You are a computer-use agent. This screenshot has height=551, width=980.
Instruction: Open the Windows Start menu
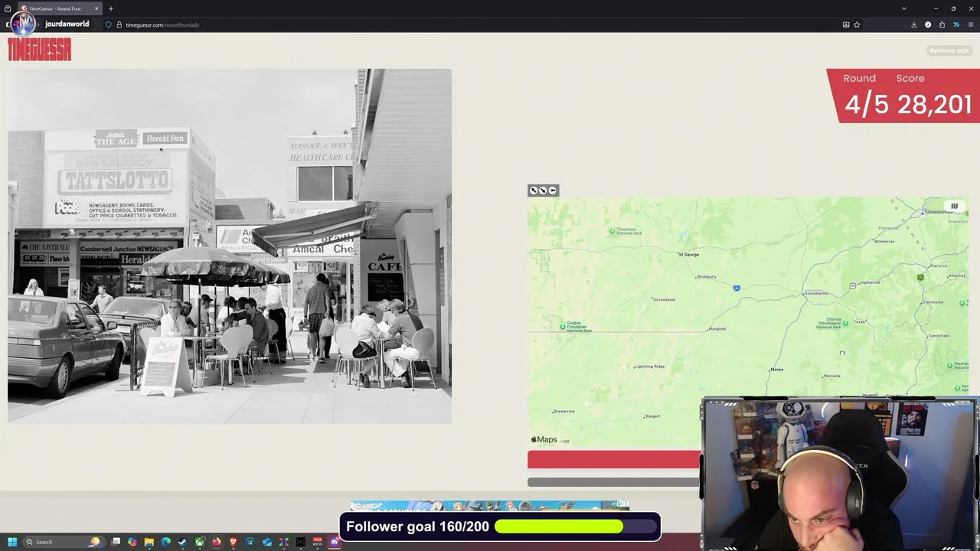(x=12, y=542)
